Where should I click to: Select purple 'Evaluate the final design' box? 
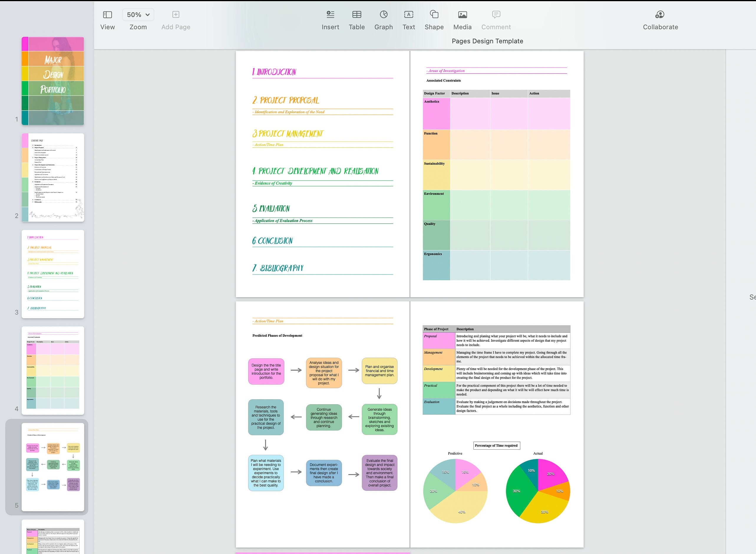click(x=379, y=473)
